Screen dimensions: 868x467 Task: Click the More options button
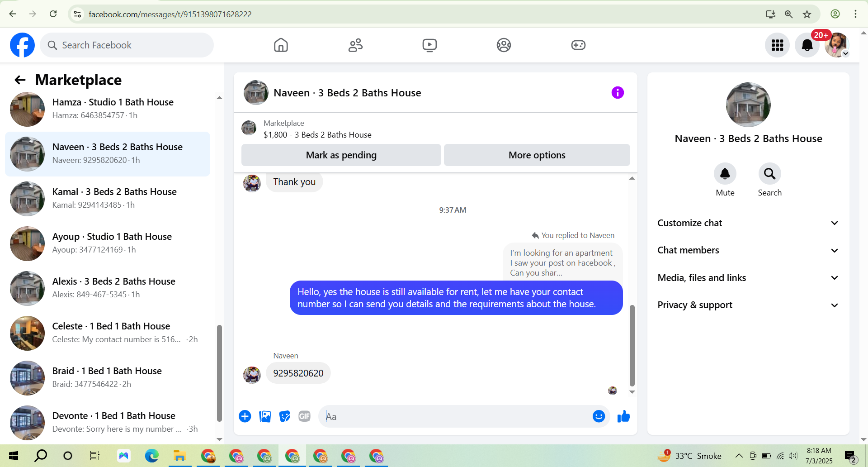point(537,155)
